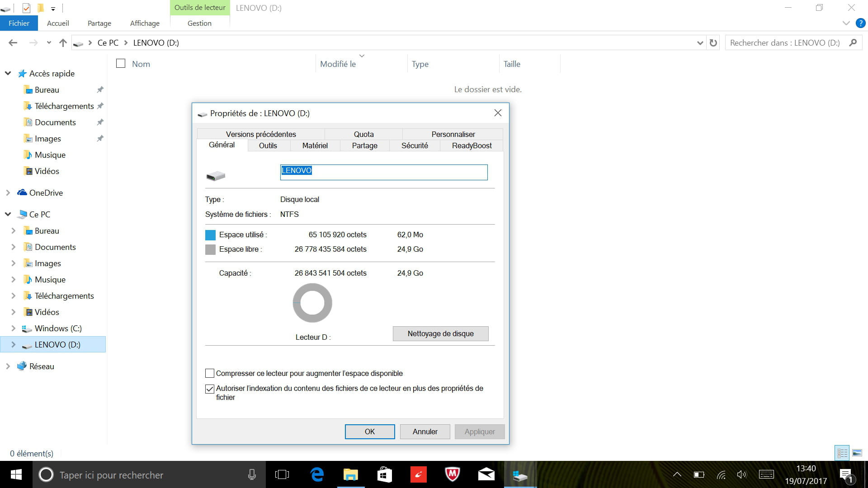Viewport: 868px width, 488px height.
Task: Expand Windows (C:) in navigation pane
Action: click(14, 328)
